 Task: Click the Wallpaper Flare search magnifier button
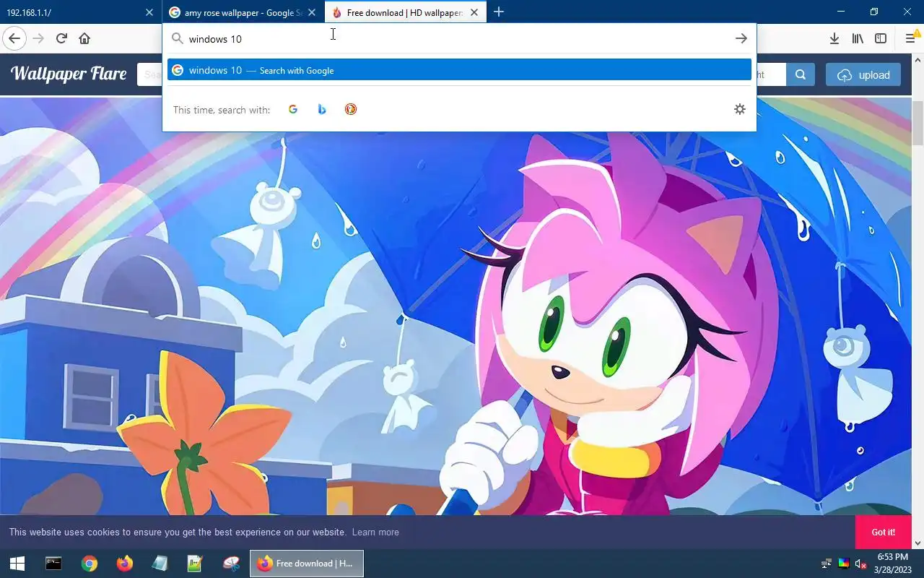(x=801, y=74)
